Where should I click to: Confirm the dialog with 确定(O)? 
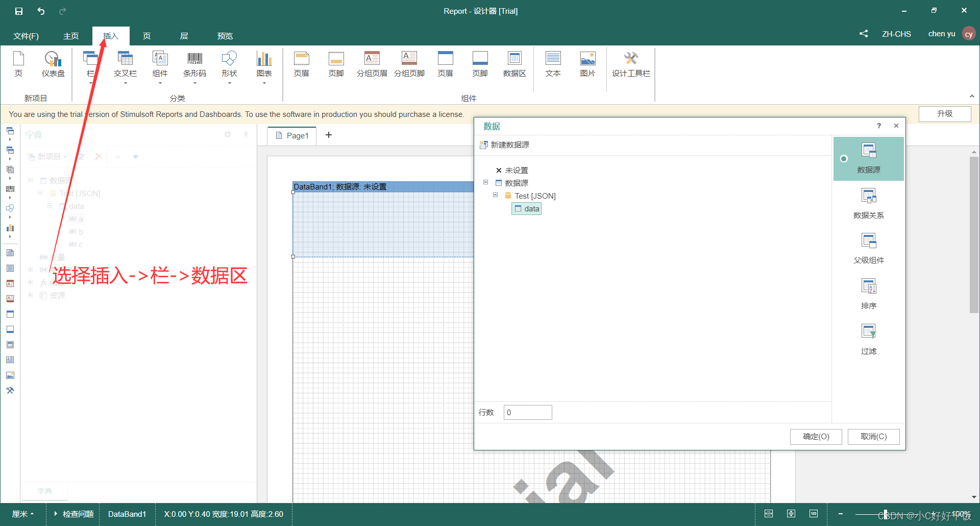coord(816,437)
